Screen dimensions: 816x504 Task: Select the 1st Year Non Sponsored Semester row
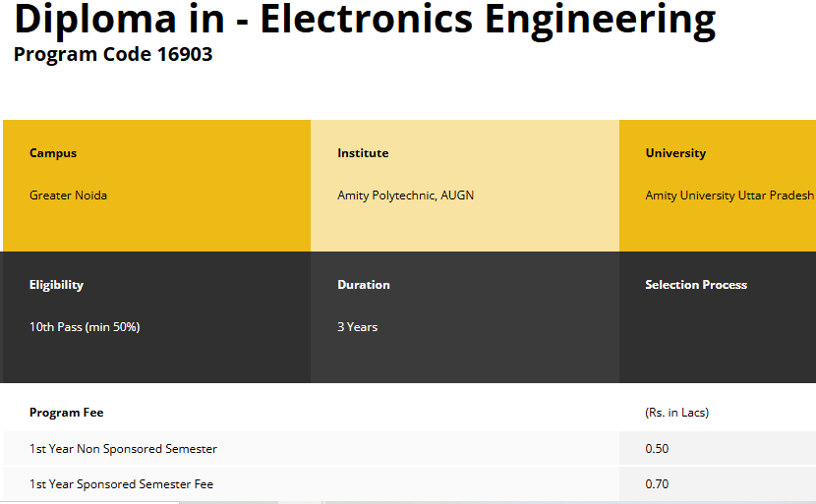coord(123,449)
